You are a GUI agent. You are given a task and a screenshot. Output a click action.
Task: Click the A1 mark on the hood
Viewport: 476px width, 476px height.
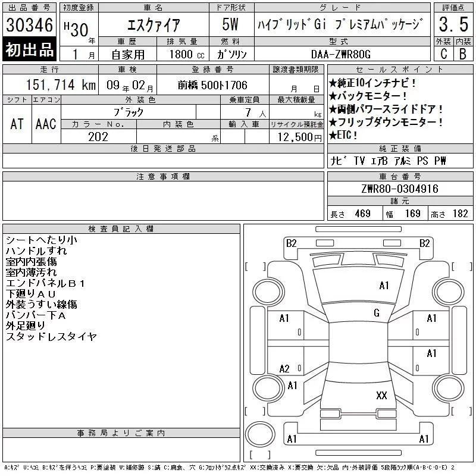click(384, 286)
